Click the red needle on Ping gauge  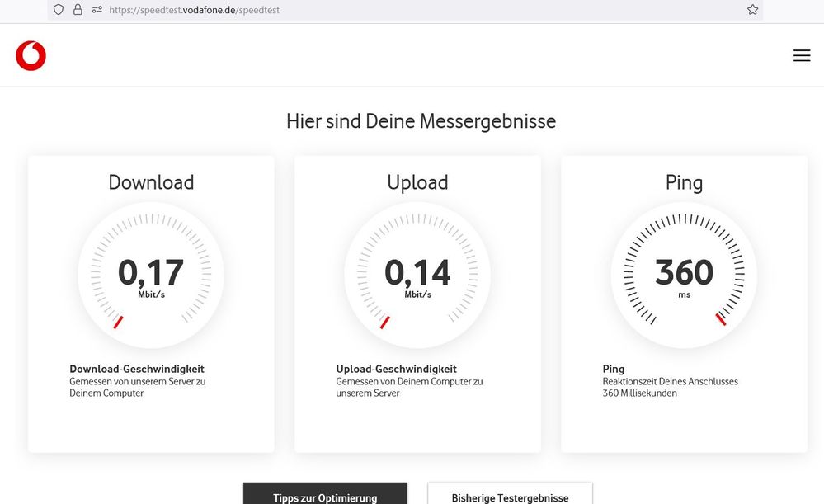pyautogui.click(x=720, y=319)
